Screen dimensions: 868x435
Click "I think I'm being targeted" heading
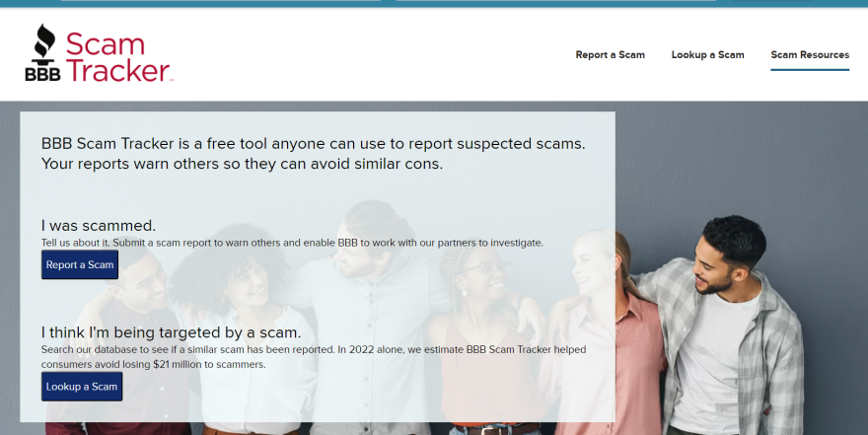[x=171, y=332]
